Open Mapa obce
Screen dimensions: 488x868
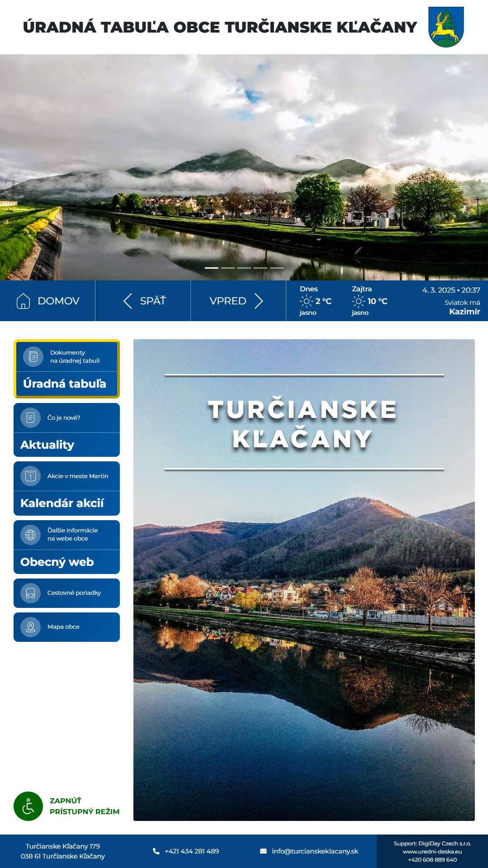click(x=66, y=627)
